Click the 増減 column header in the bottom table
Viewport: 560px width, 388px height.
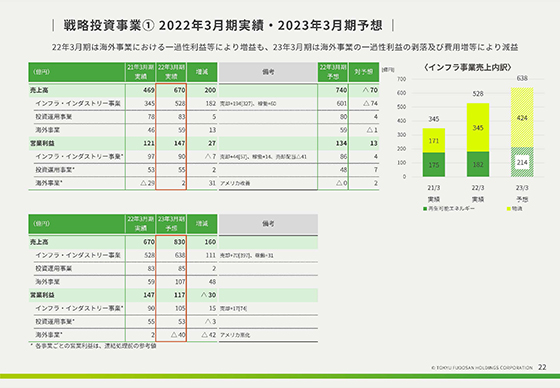coord(202,224)
